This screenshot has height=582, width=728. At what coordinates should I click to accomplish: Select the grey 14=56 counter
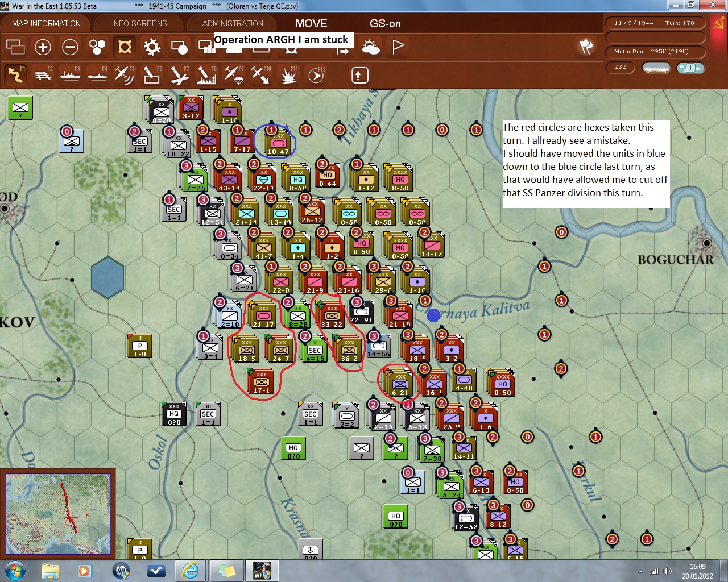coord(379,346)
